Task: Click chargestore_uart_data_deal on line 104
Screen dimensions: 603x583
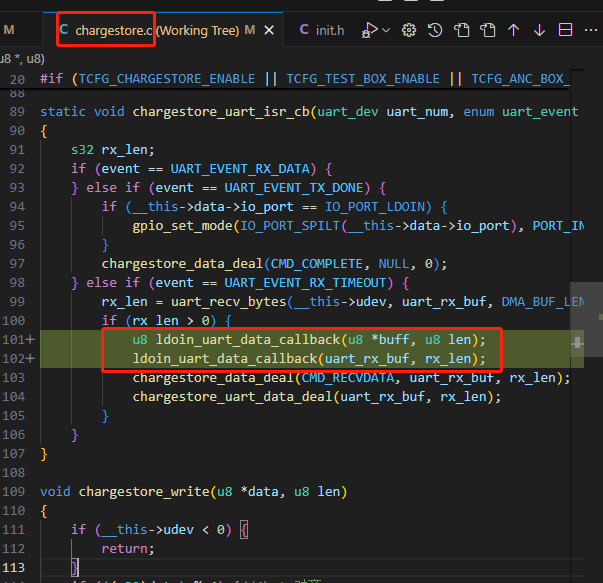Action: pyautogui.click(x=232, y=396)
